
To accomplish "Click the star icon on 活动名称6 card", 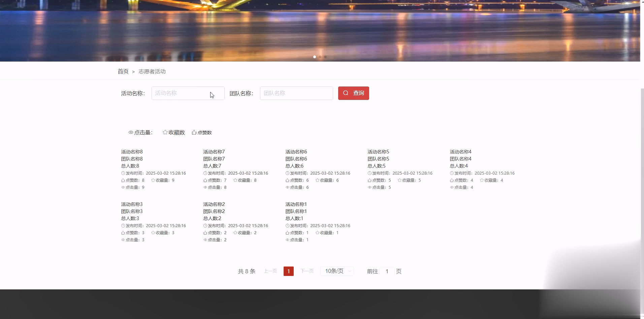I will [x=317, y=180].
